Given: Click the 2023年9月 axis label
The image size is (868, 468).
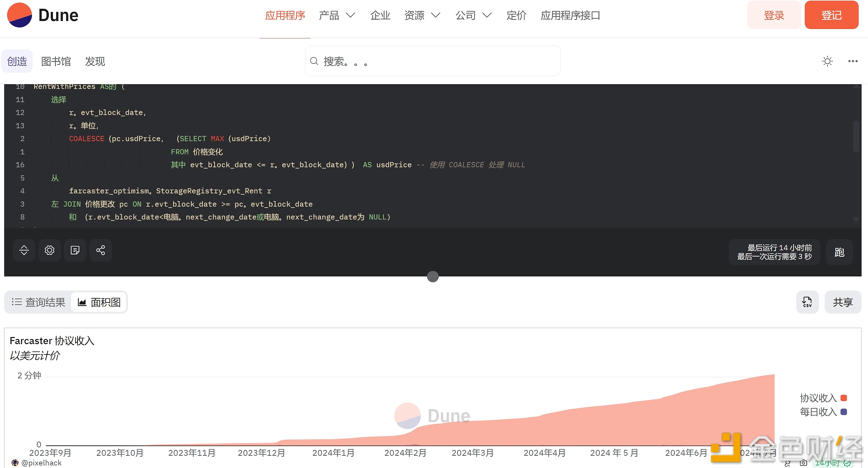Looking at the screenshot, I should tap(50, 453).
